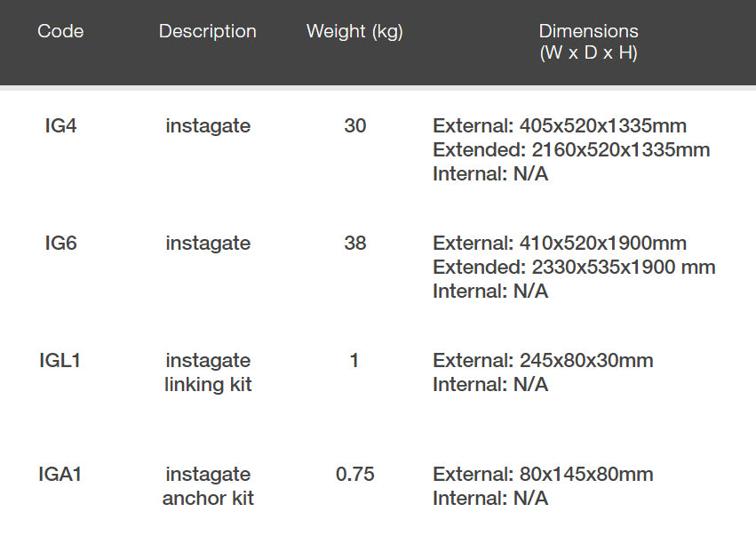
Task: Select the External 80x145x80mm dimension text
Action: point(543,475)
